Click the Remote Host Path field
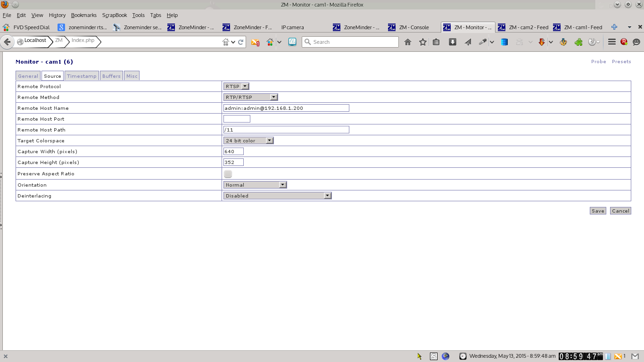Viewport: 644px width, 362px height. [286, 130]
